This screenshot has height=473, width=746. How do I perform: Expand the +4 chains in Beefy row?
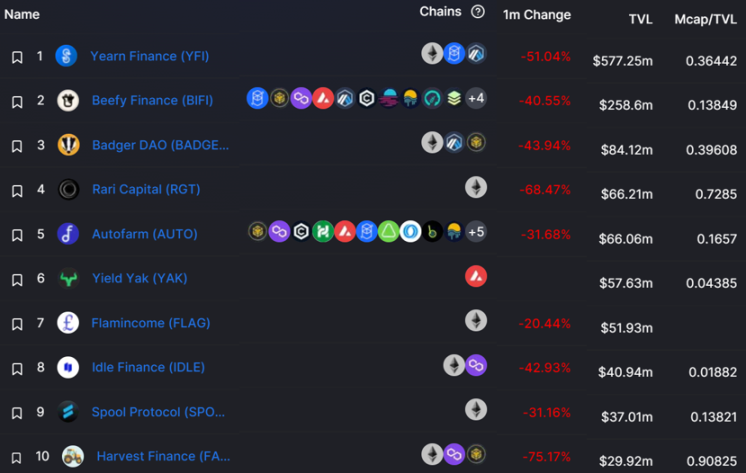[x=476, y=99]
